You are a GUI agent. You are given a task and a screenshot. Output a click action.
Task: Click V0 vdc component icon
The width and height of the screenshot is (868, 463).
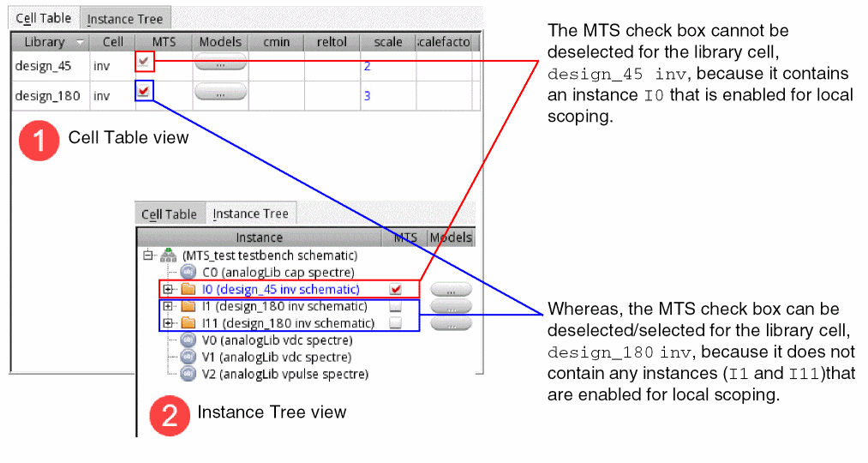point(189,340)
